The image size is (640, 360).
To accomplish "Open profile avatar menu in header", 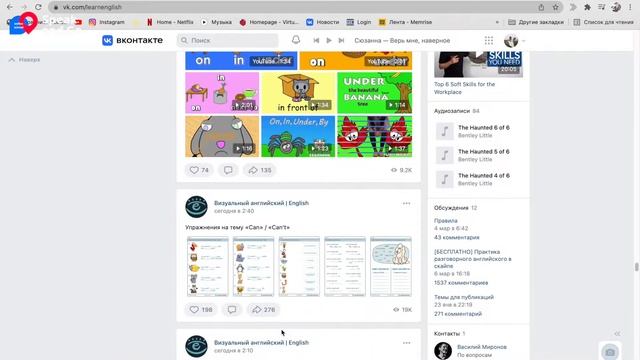I will pos(514,40).
